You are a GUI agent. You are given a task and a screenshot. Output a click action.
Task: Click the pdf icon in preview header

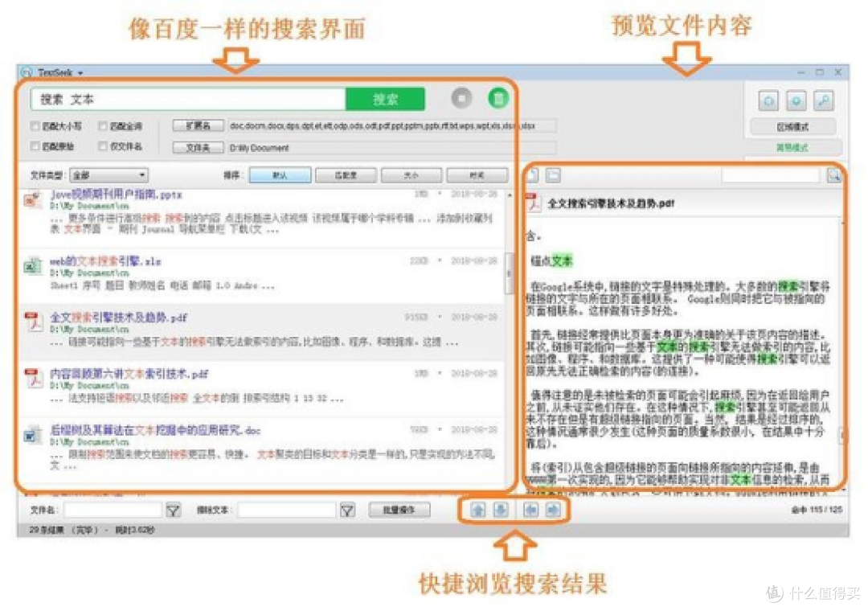coord(534,203)
